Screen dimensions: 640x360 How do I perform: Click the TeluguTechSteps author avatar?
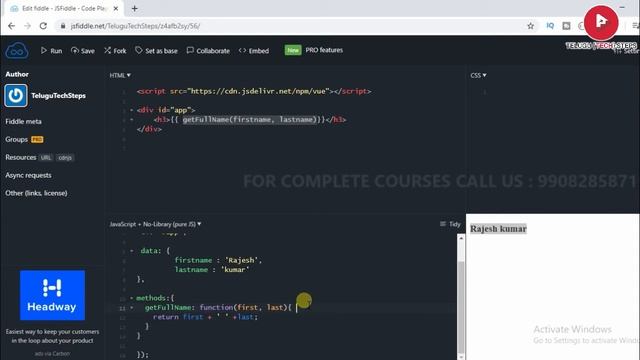click(x=16, y=96)
